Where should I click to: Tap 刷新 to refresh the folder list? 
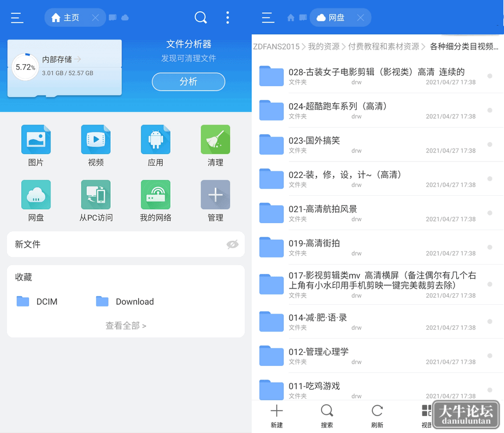click(x=377, y=416)
